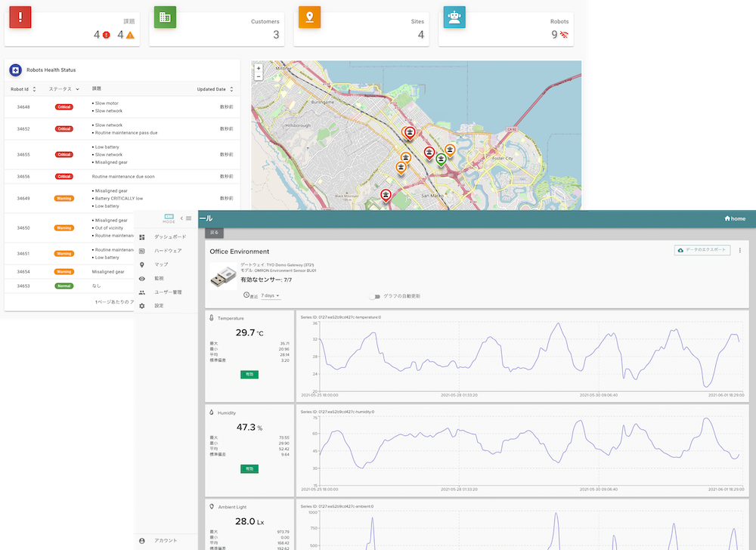Open the 7 days time range dropdown
756x550 pixels.
click(270, 295)
